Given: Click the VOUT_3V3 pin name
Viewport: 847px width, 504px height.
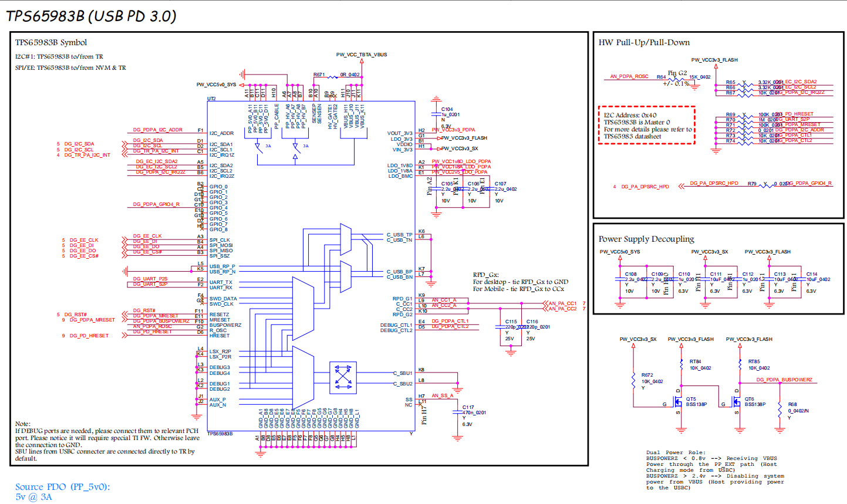Looking at the screenshot, I should (400, 133).
